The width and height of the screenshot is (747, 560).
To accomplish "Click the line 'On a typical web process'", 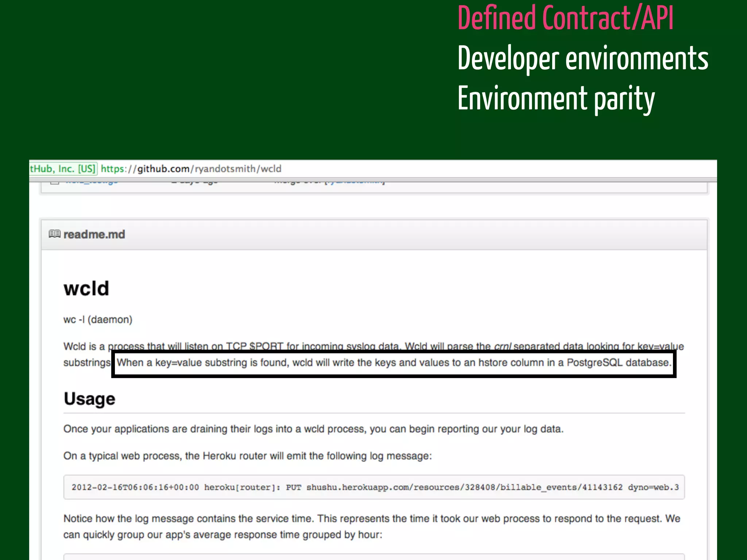I will click(x=247, y=456).
